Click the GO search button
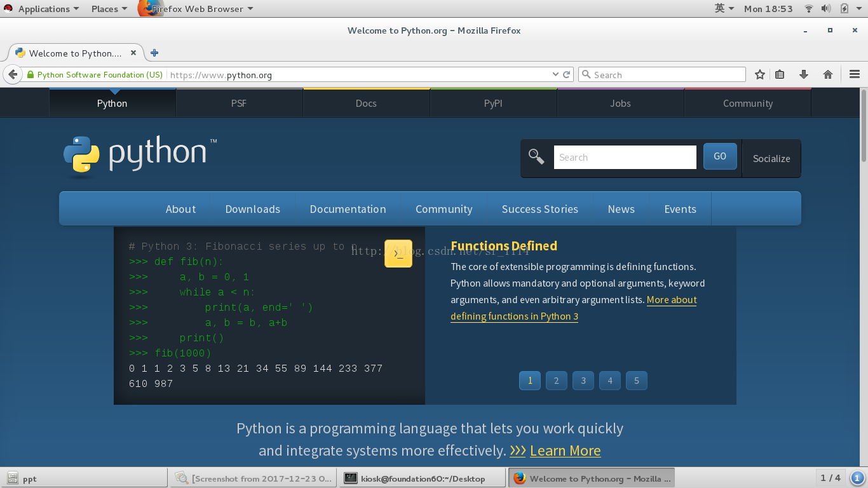868x488 pixels. click(x=720, y=156)
